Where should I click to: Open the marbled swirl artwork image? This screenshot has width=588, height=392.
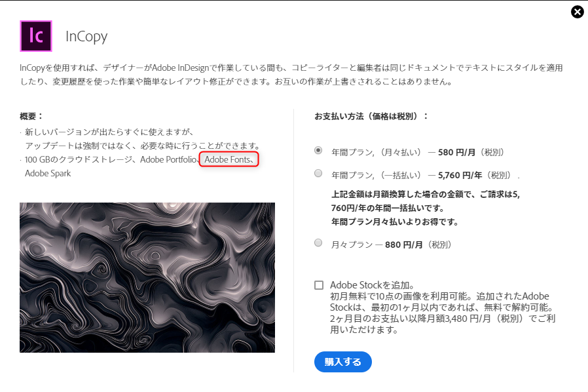coord(147,277)
